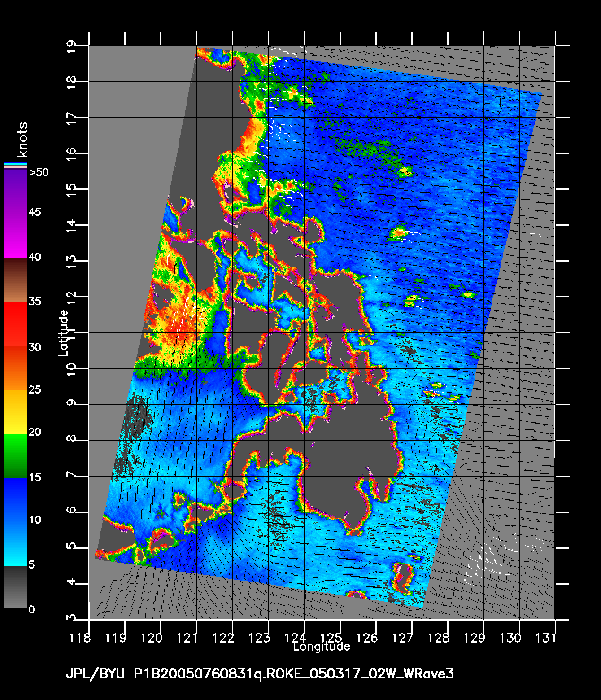This screenshot has width=601, height=700.
Task: Select the red 30–35 knots colorbar segment
Action: point(16,324)
